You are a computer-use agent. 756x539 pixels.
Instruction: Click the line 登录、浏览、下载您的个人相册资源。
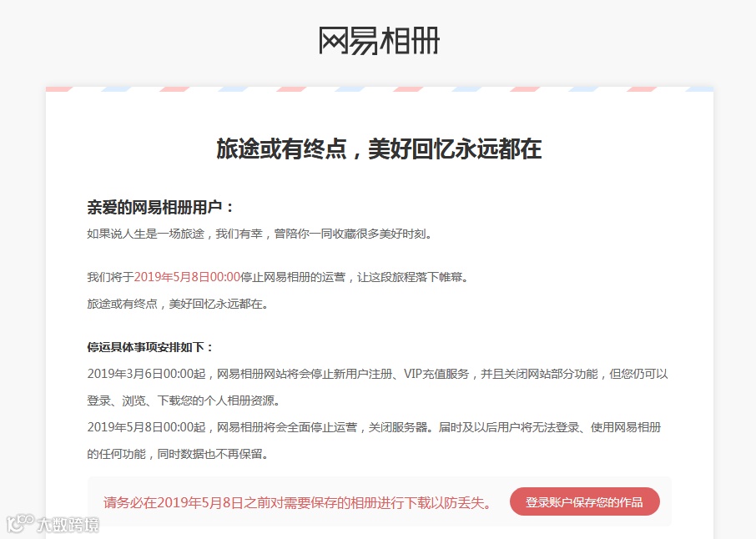click(184, 400)
